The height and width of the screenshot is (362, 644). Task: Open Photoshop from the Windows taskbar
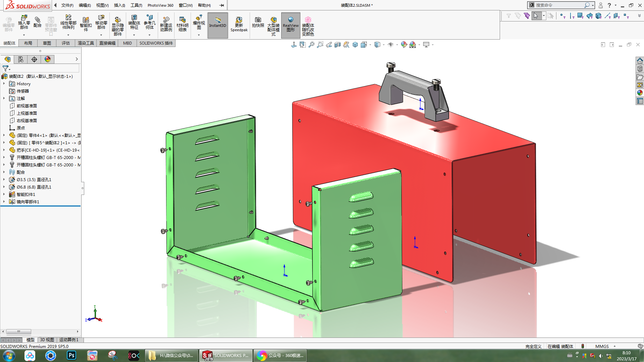(x=71, y=355)
